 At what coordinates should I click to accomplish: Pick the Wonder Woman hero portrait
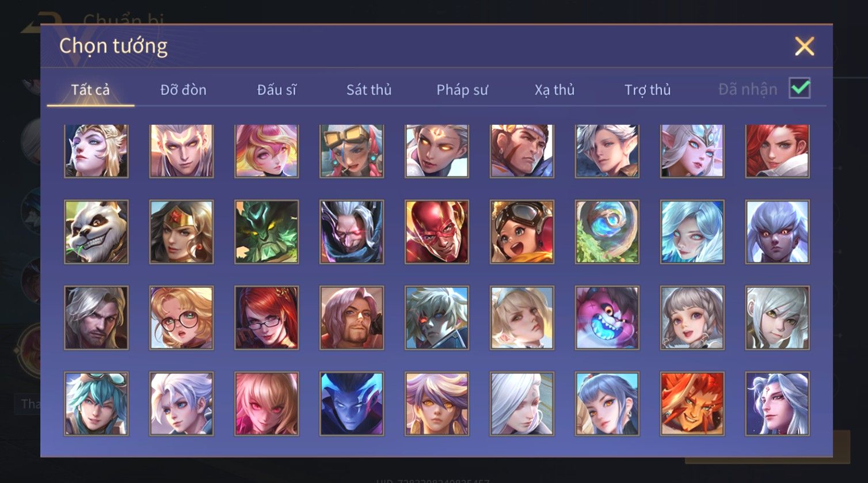pyautogui.click(x=181, y=231)
